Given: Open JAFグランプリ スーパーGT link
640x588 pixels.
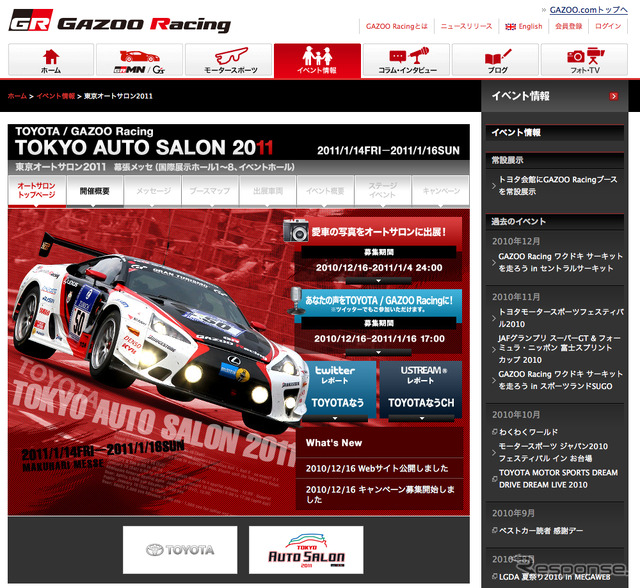Looking at the screenshot, I should pyautogui.click(x=560, y=349).
